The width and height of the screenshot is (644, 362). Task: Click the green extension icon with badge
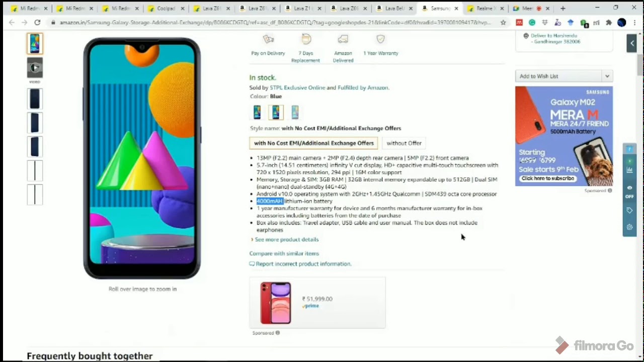click(x=584, y=23)
